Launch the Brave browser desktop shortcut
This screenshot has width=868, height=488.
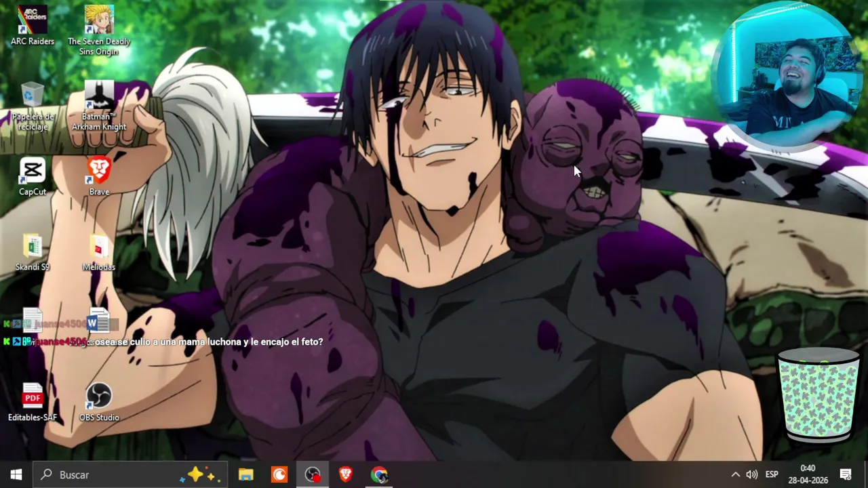tap(99, 176)
